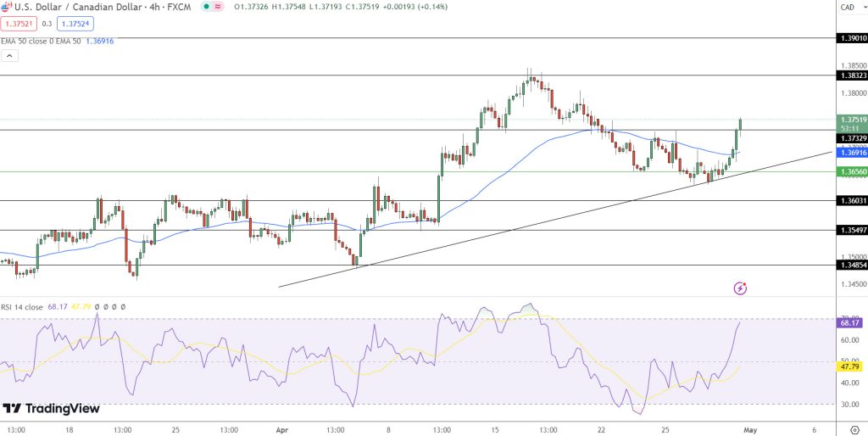Click the 1.37329 horizontal line price label

click(852, 138)
